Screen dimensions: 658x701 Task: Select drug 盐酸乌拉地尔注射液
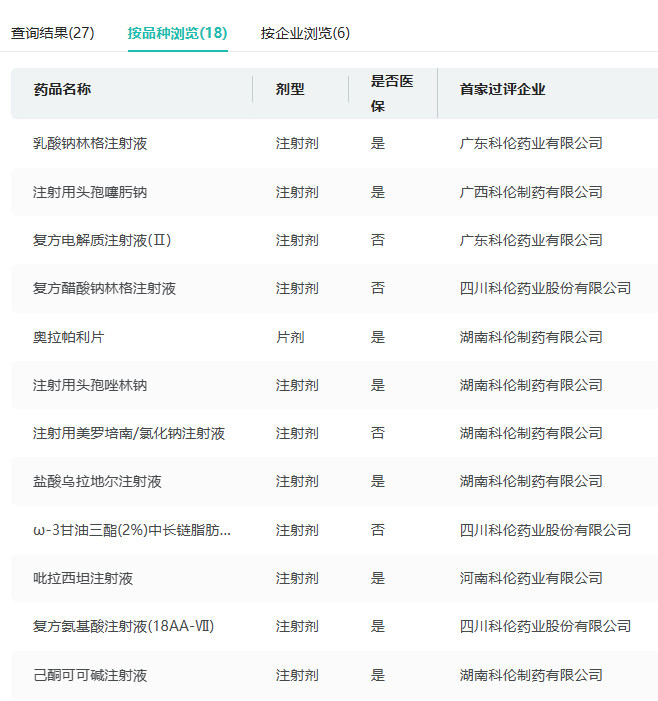click(x=97, y=481)
